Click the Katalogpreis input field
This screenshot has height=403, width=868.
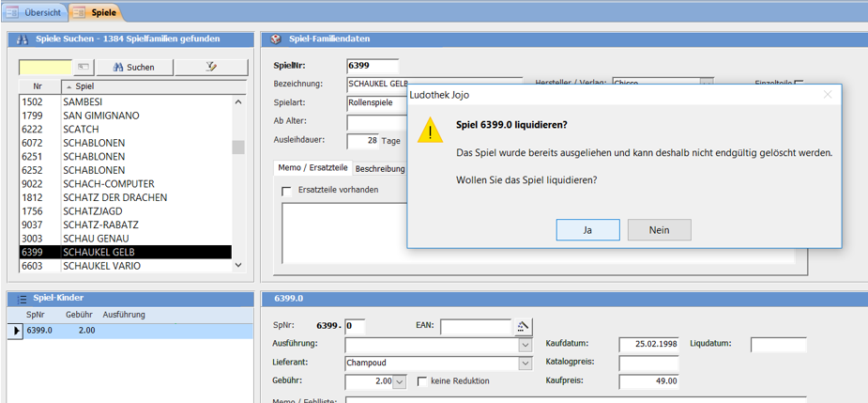[x=648, y=364]
